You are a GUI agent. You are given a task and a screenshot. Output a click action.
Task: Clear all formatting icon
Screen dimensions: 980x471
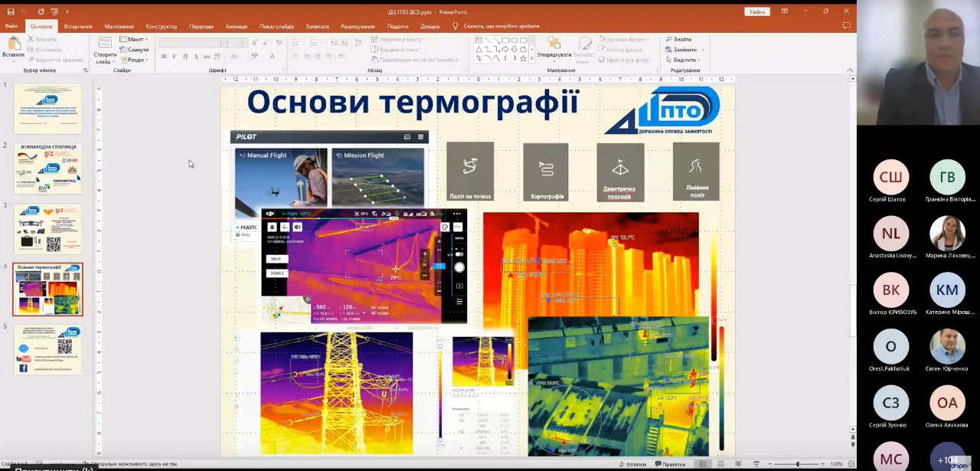pyautogui.click(x=279, y=44)
